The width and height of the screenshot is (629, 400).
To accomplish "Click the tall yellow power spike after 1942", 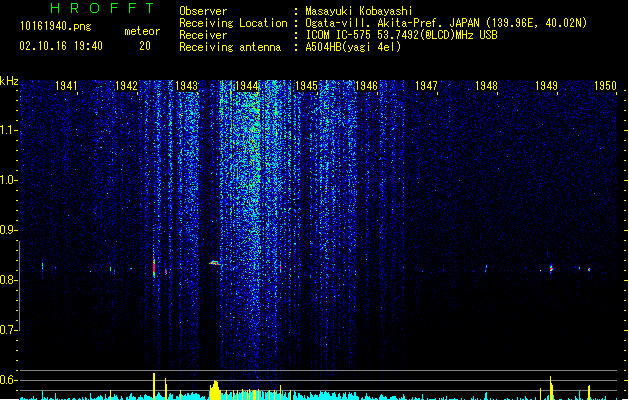I will 154,386.
